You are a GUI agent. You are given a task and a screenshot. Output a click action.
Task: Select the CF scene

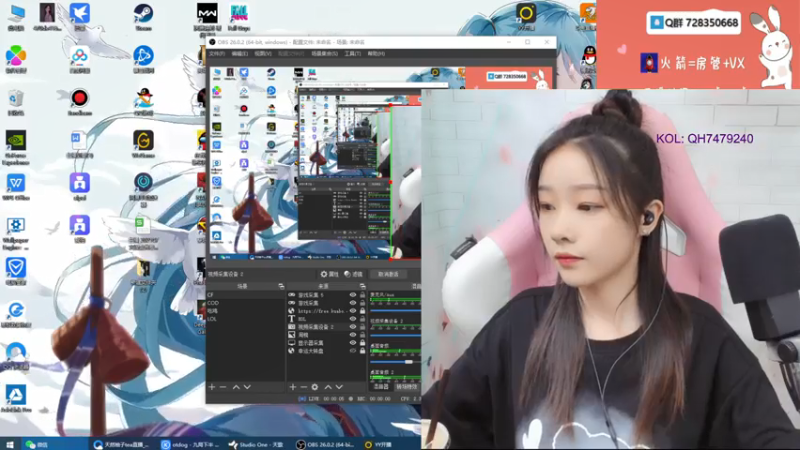click(245, 295)
